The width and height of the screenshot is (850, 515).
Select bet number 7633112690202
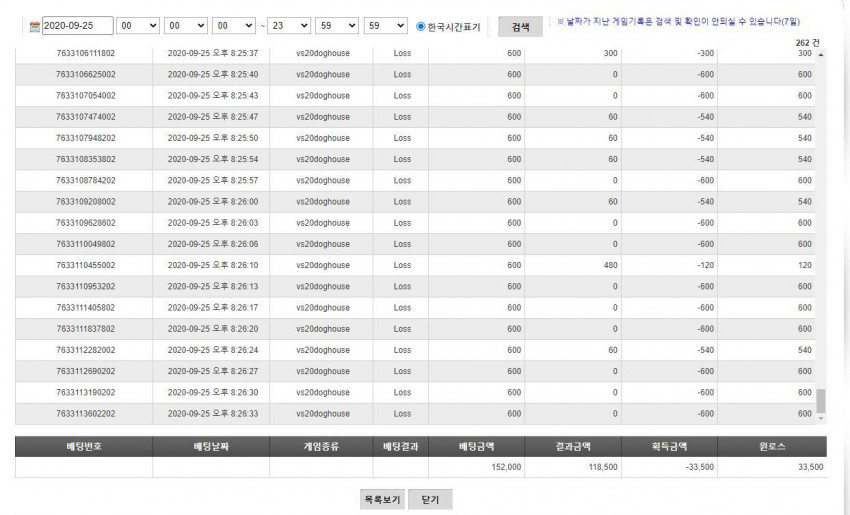click(x=86, y=371)
